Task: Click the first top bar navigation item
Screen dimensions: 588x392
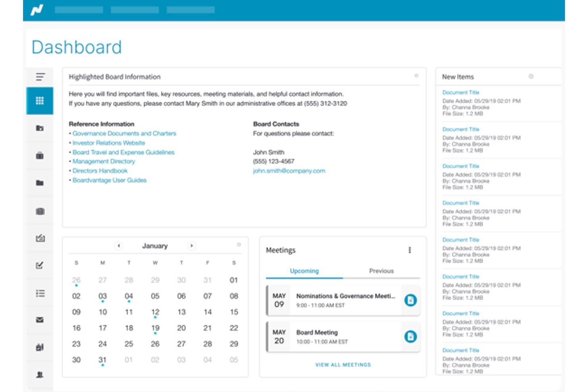Action: pyautogui.click(x=79, y=10)
